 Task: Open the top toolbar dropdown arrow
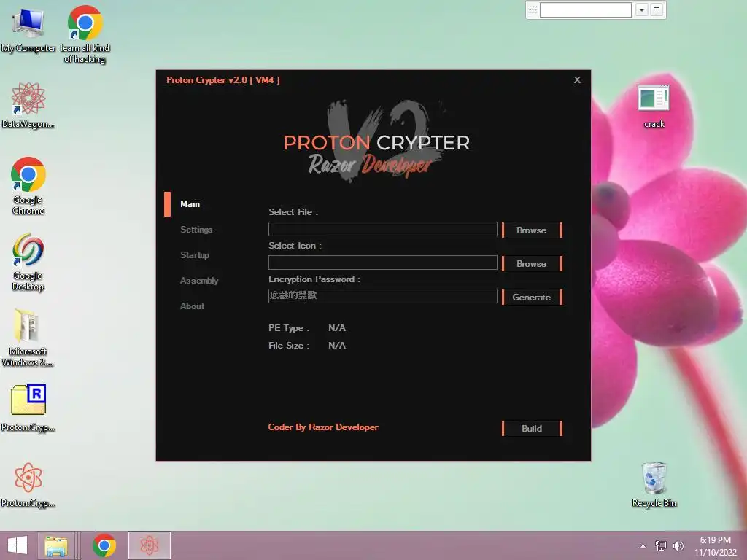tap(642, 9)
